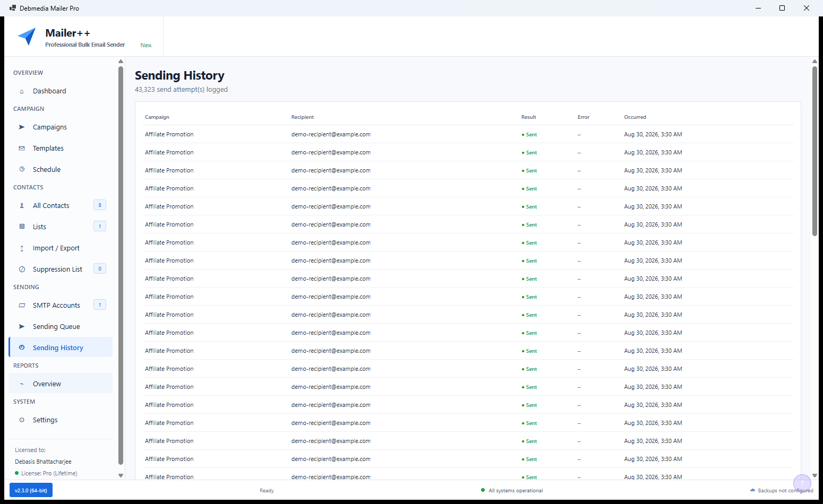Click "Backups not configured" status text
Viewport: 823px width, 504px height.
tap(785, 491)
